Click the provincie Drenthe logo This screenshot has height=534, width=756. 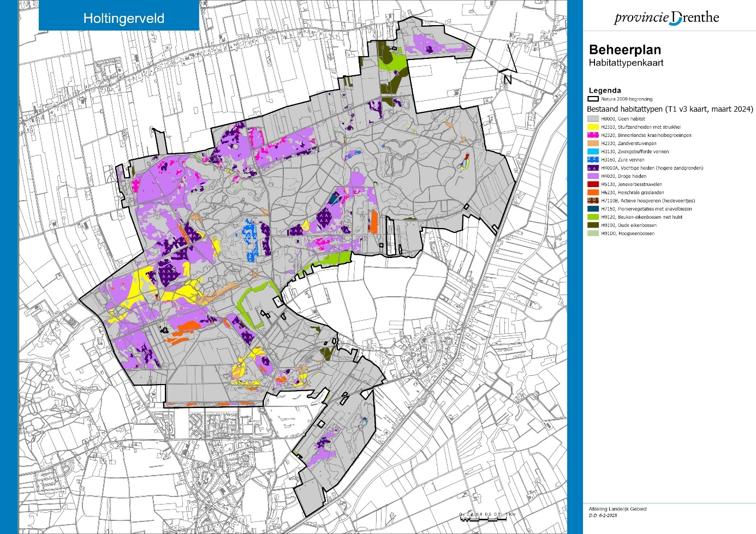point(666,17)
